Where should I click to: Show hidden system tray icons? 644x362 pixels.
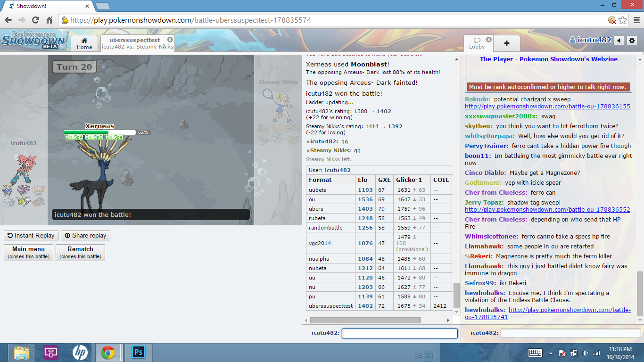point(551,353)
